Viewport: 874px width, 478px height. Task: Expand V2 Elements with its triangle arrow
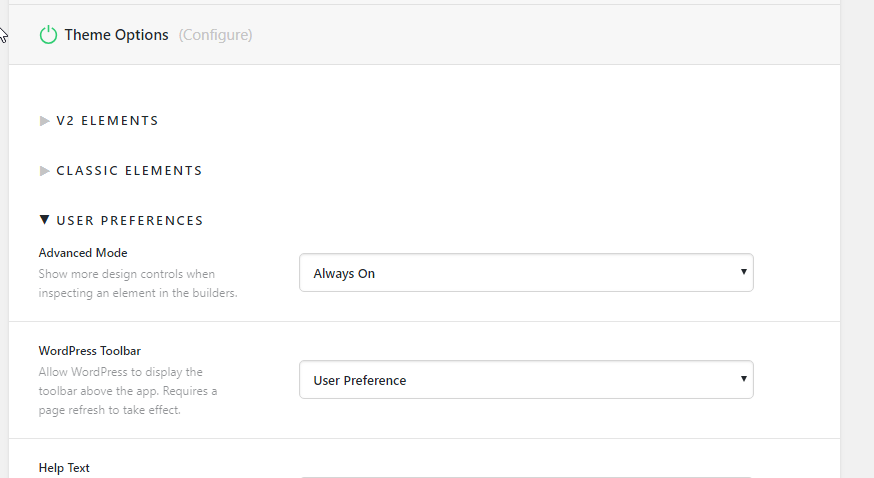pyautogui.click(x=45, y=121)
